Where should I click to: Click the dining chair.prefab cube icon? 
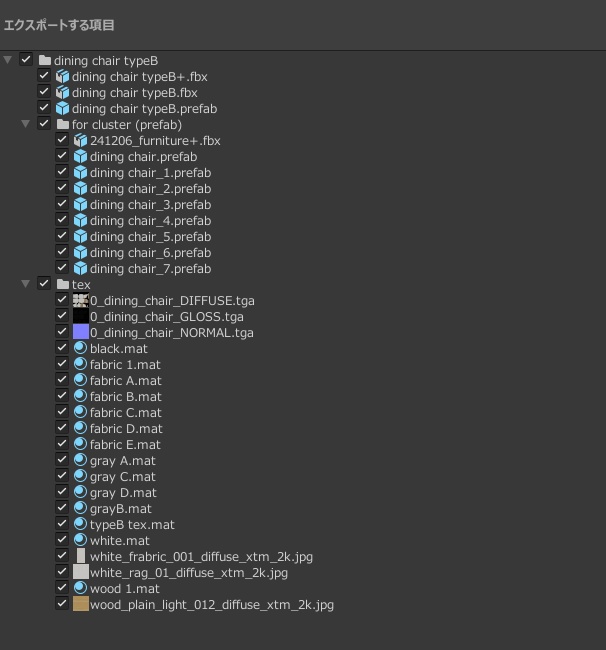(x=80, y=157)
